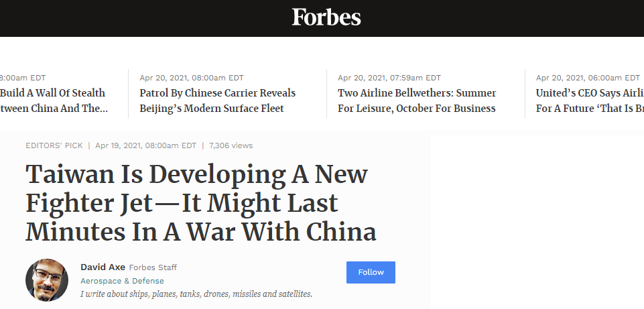This screenshot has width=644, height=309.
Task: Click the David Axe author name
Action: pyautogui.click(x=102, y=267)
